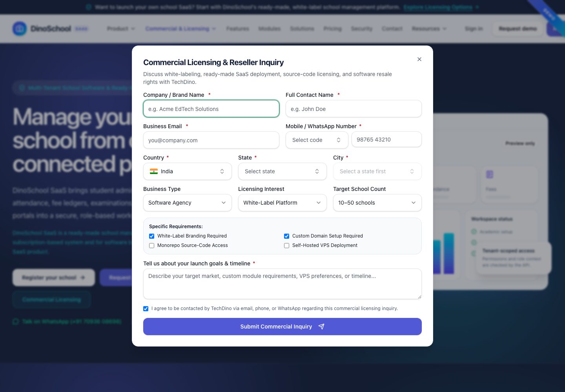
Task: Open the Modules nav item
Action: [x=270, y=29]
